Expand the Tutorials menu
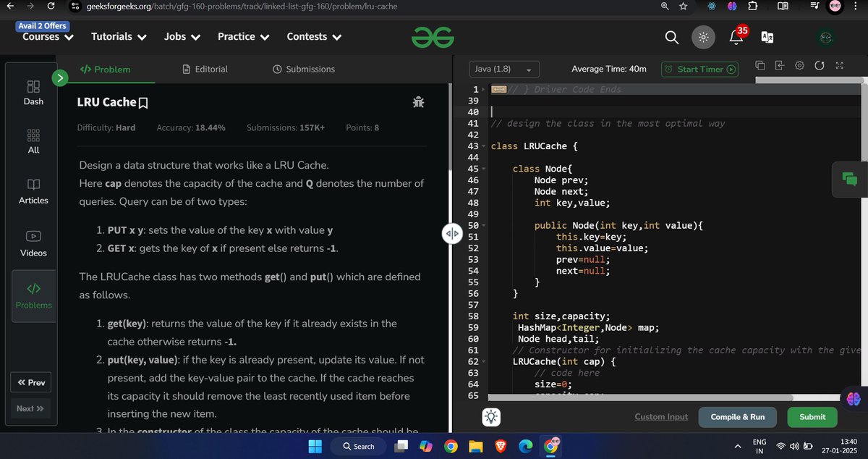This screenshot has width=868, height=459. click(119, 37)
